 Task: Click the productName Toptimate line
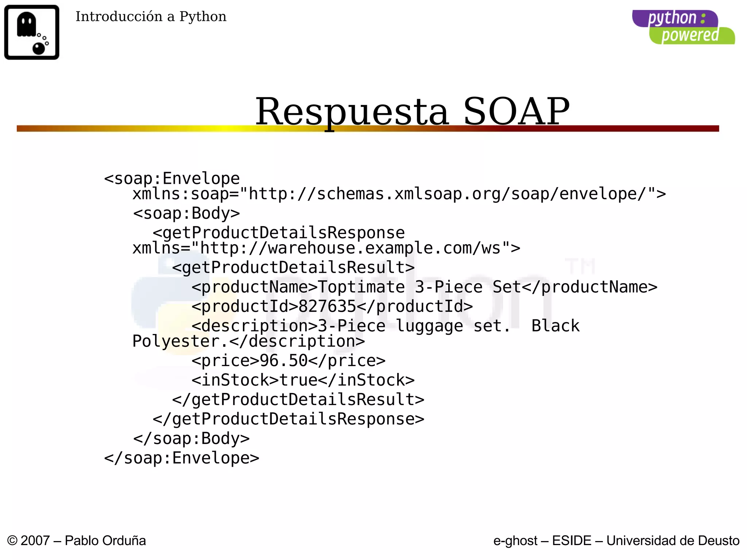(424, 287)
